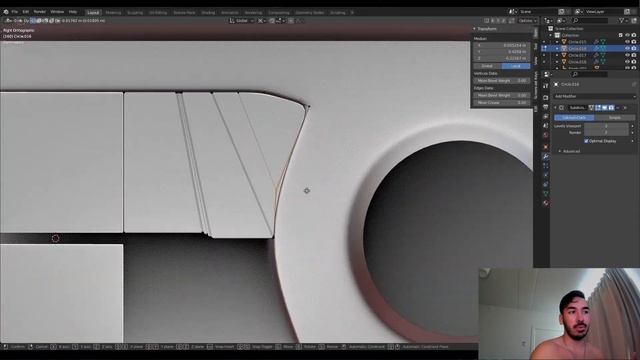Open the Modifier properties wrench tab
Viewport: 640px width, 360px height.
pos(546,156)
